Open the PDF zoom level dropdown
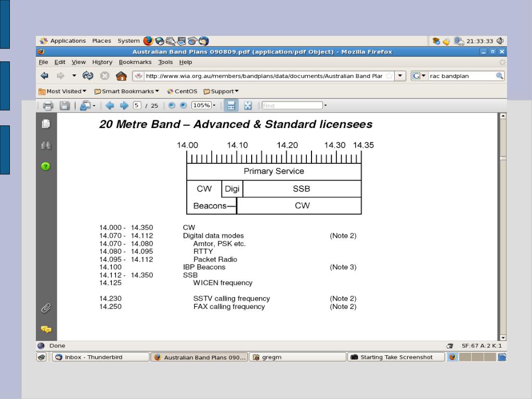532x399 pixels. coord(214,106)
